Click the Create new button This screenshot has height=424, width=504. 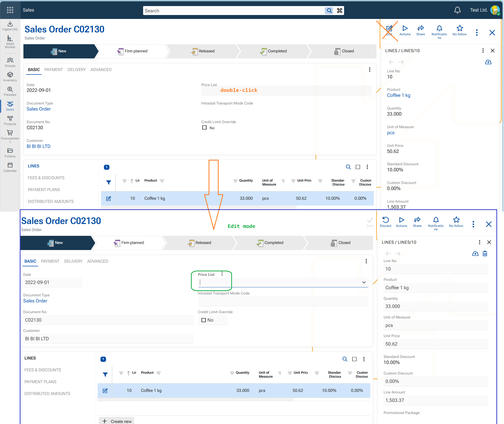pyautogui.click(x=117, y=421)
